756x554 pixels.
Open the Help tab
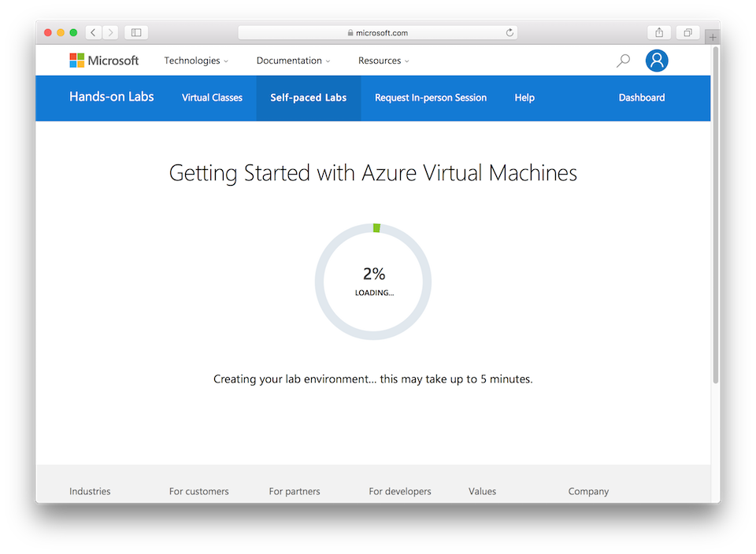pyautogui.click(x=524, y=98)
